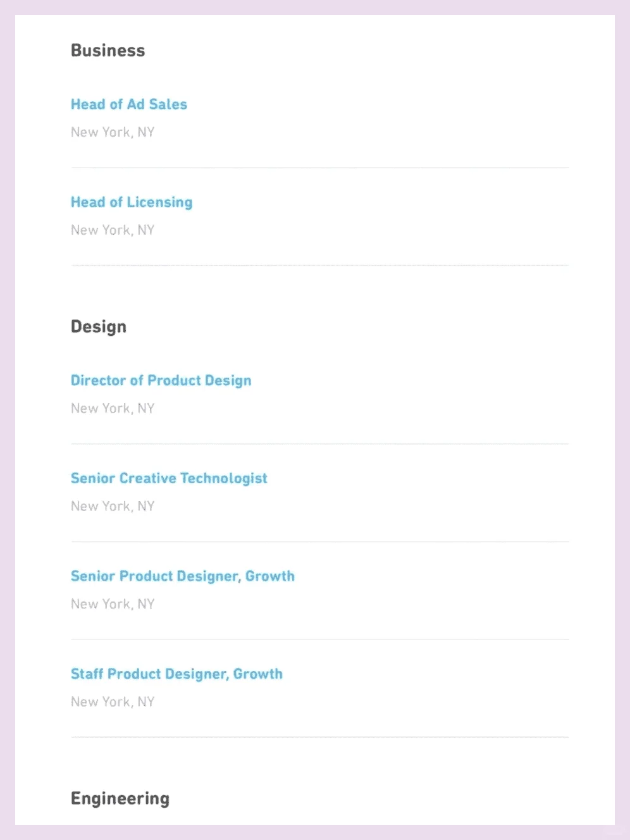The image size is (630, 840).
Task: Click New York, NY under Director of Product Design
Action: tap(113, 409)
